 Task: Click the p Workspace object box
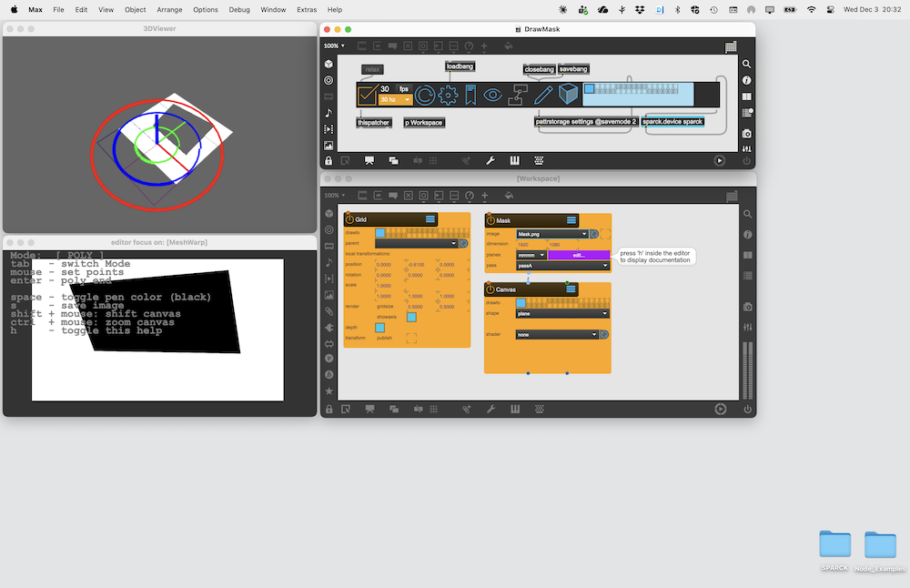point(424,122)
